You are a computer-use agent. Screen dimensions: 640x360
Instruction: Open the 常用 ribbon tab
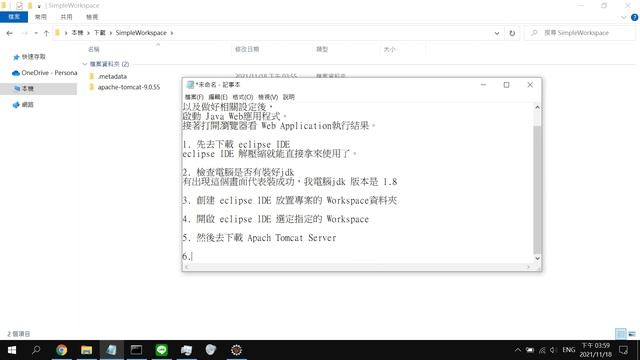pyautogui.click(x=40, y=17)
